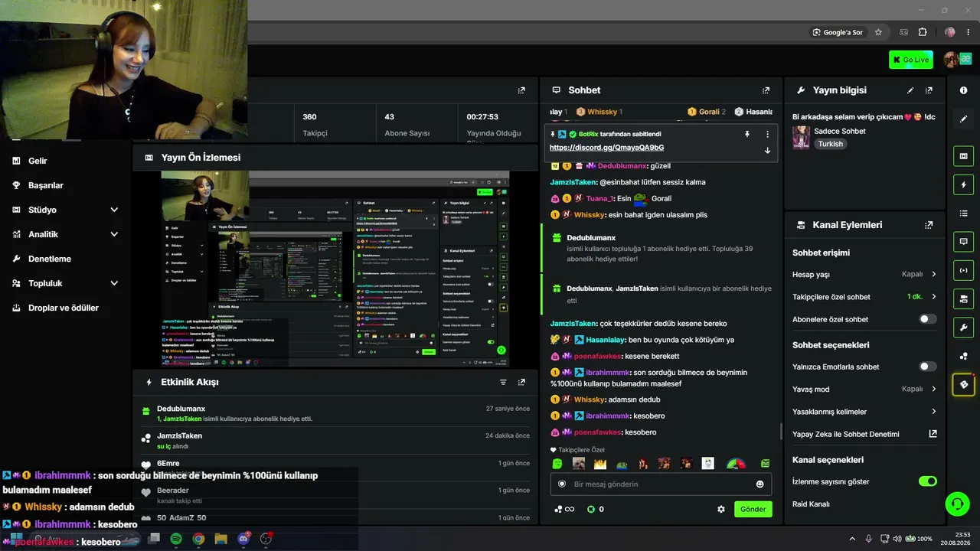The image size is (980, 551).
Task: Open the info icon in right sidebar
Action: click(x=963, y=90)
